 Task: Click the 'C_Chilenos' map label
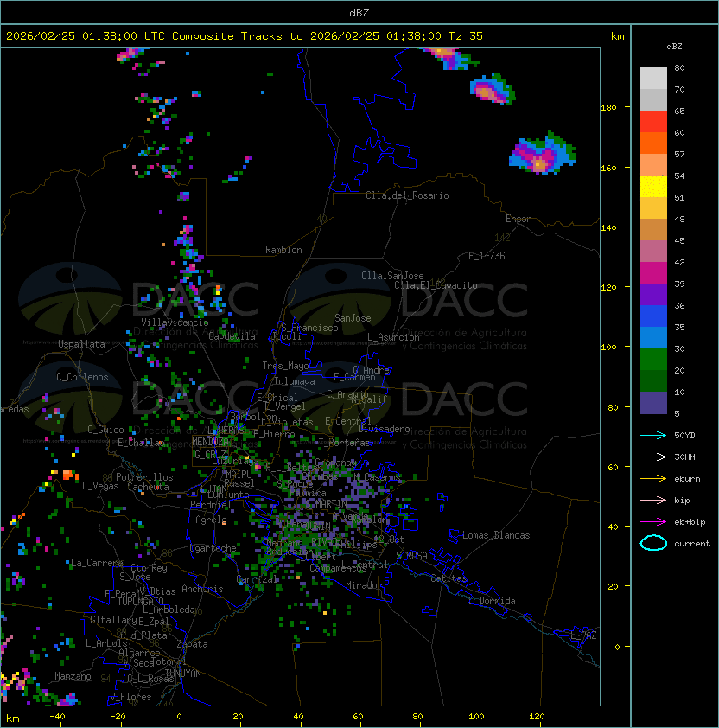82,377
